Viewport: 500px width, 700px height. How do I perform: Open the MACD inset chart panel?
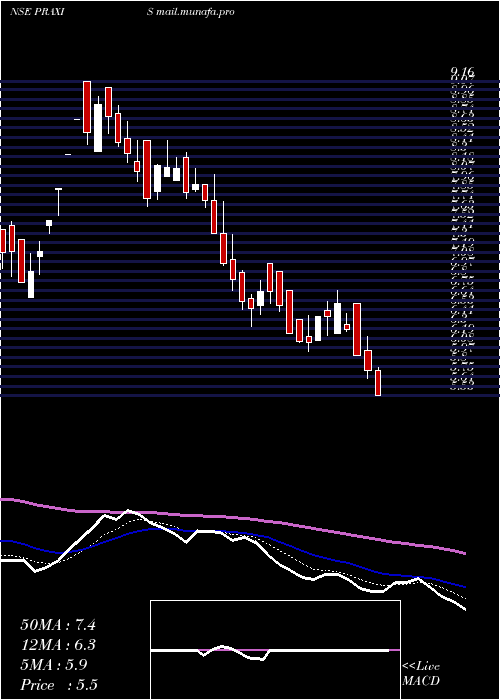click(x=275, y=650)
